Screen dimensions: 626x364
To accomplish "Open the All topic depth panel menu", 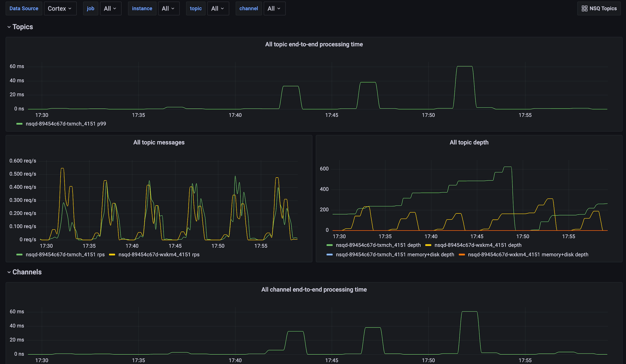I will (469, 142).
